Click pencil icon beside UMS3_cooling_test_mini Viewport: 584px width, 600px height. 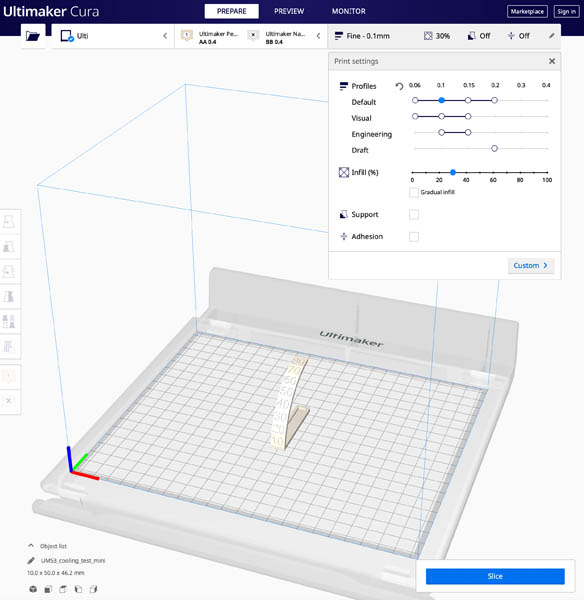point(31,561)
